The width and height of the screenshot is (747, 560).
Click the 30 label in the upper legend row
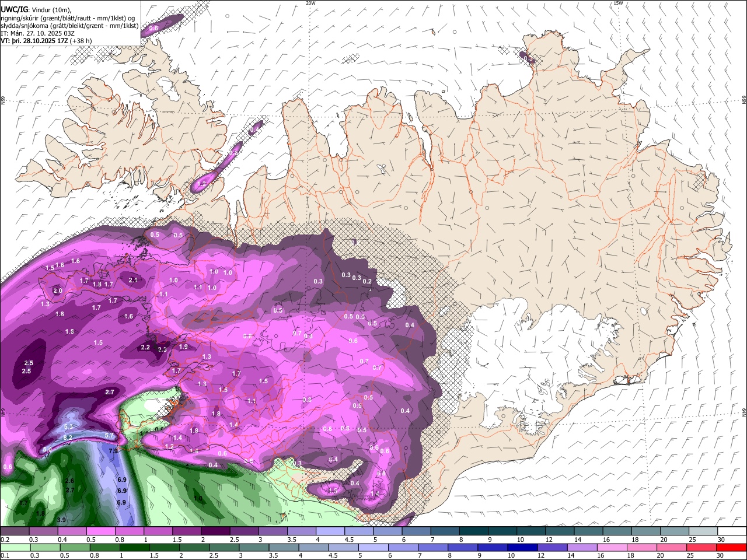[721, 540]
